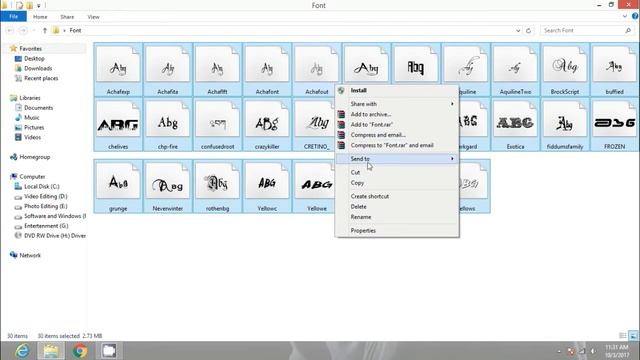The height and width of the screenshot is (360, 640).
Task: Open the Share with submenu
Action: 397,104
